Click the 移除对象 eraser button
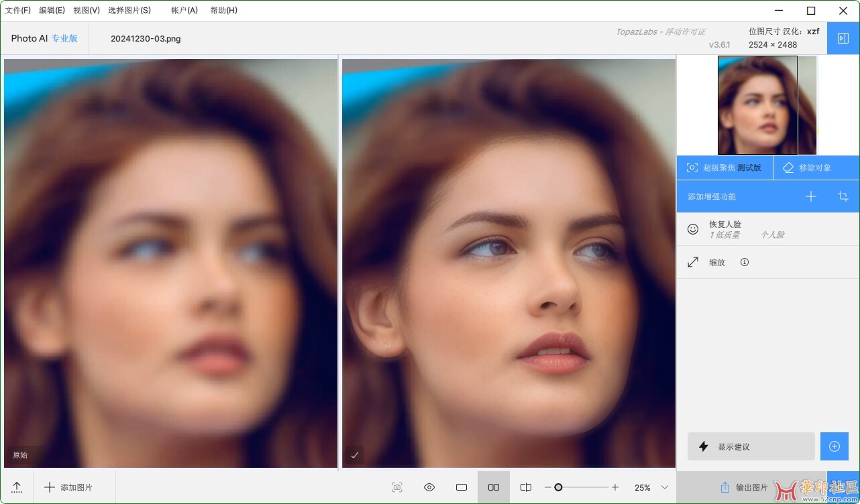Viewport: 860px width, 504px height. coord(816,168)
